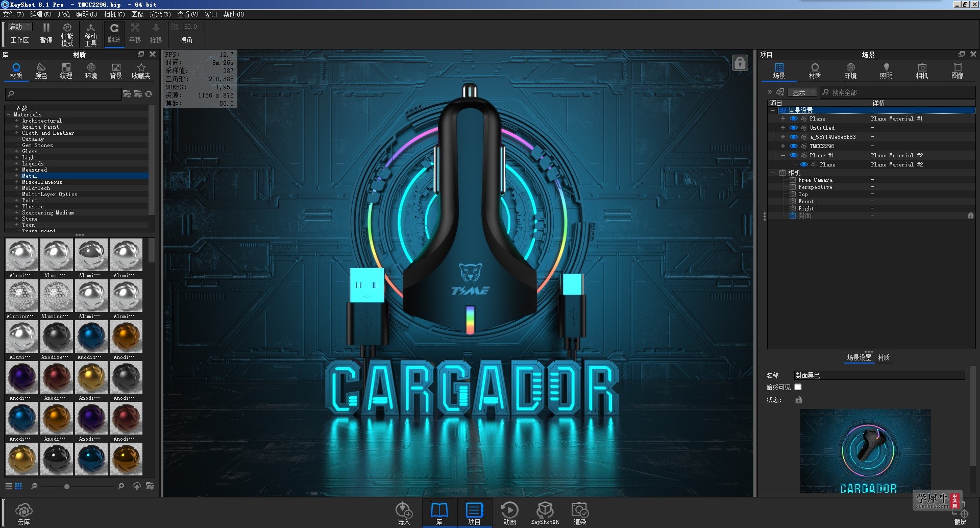Viewport: 980px width, 528px height.
Task: Click the 名称 name field with 封面黑色
Action: click(879, 375)
